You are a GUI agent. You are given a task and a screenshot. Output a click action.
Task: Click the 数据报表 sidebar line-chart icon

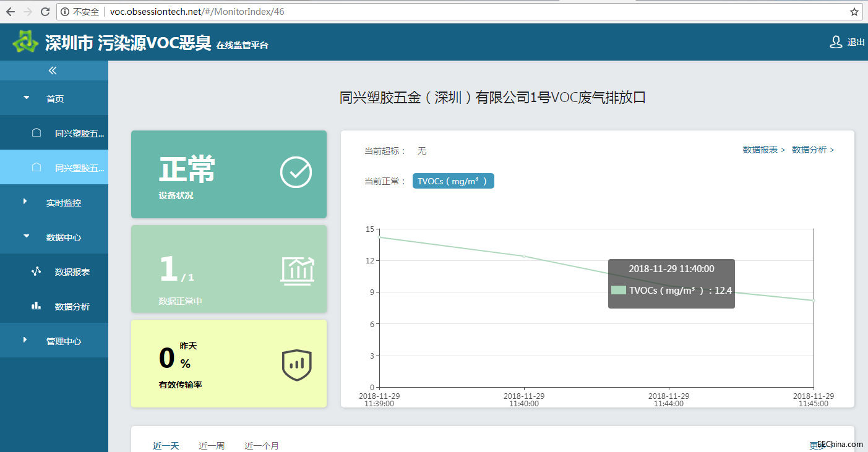37,271
